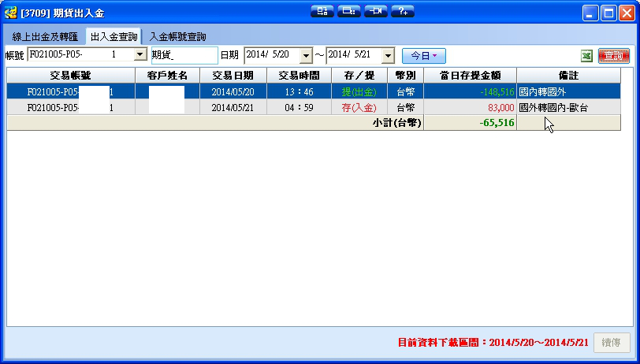Click the 提(出金) cell
Viewport: 640px width, 364px height.
(x=359, y=91)
